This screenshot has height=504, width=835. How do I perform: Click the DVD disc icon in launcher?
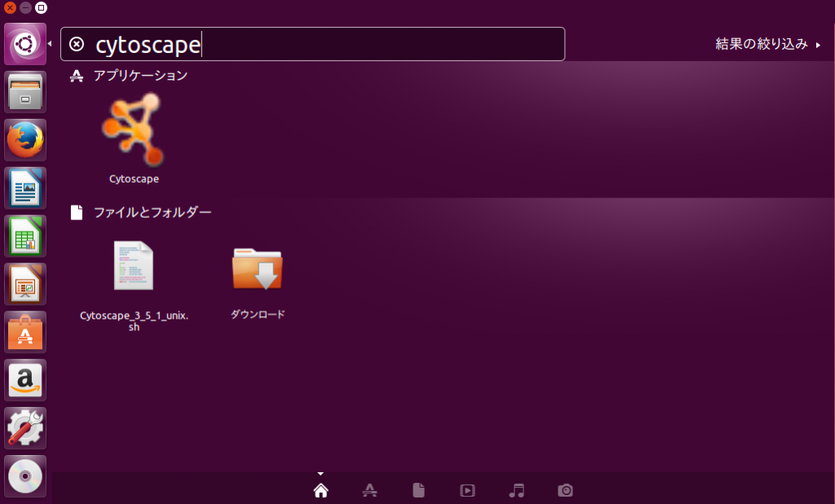pos(25,475)
